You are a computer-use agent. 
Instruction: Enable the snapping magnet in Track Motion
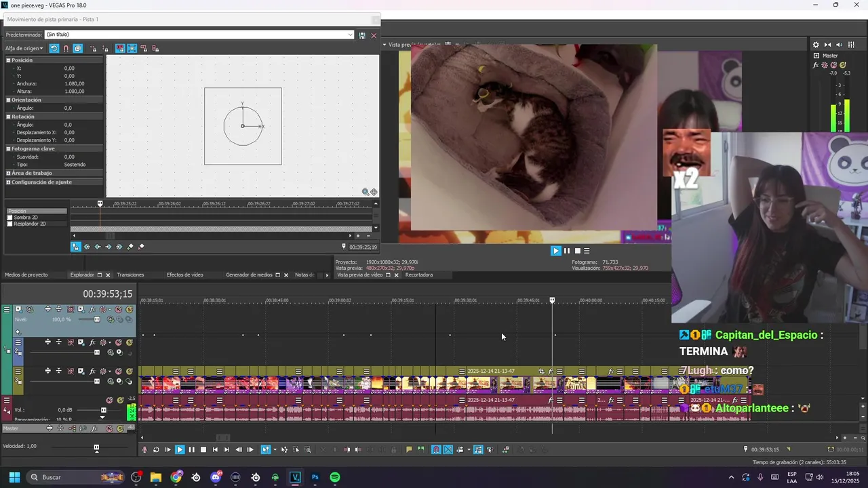[66, 48]
